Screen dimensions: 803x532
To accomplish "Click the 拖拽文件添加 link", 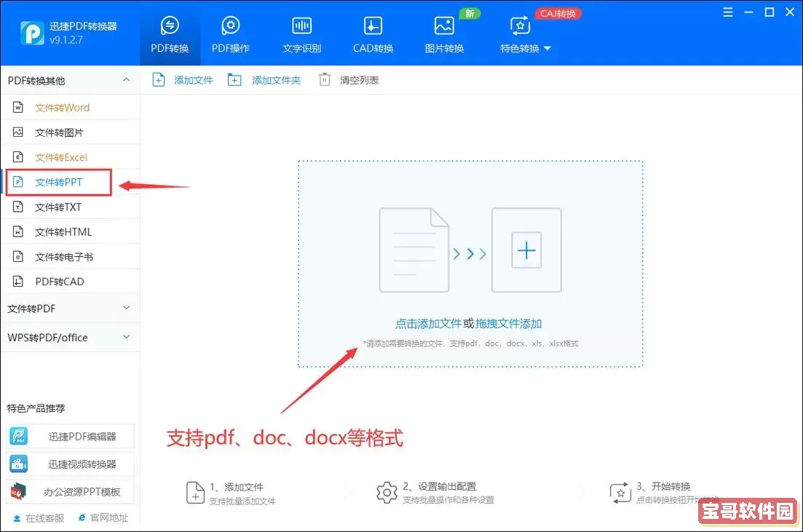I will (509, 324).
